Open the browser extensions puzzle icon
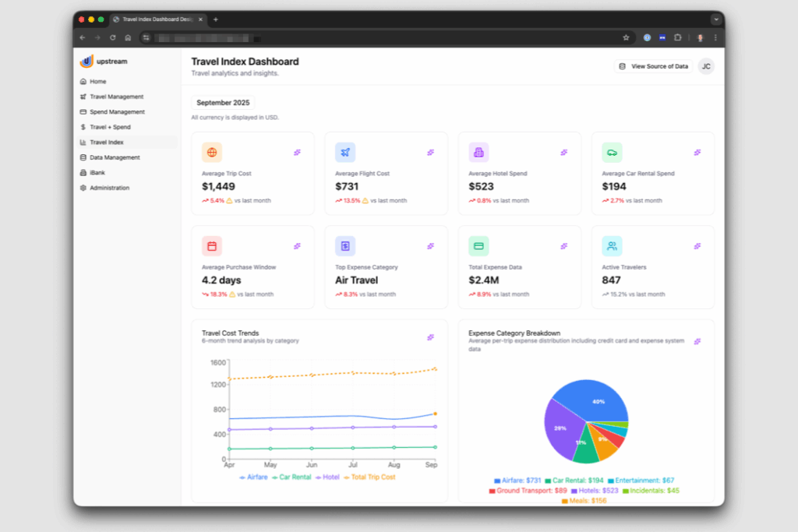The width and height of the screenshot is (798, 532). (x=678, y=37)
